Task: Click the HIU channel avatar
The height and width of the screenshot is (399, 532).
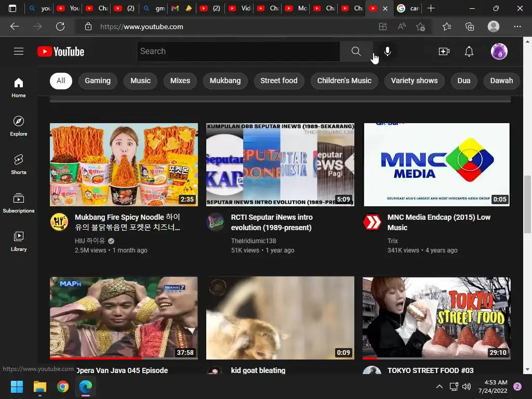Action: 59,222
